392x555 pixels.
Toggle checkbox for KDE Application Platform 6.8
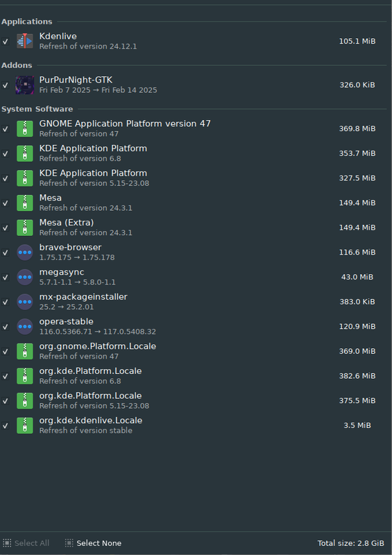tap(6, 153)
